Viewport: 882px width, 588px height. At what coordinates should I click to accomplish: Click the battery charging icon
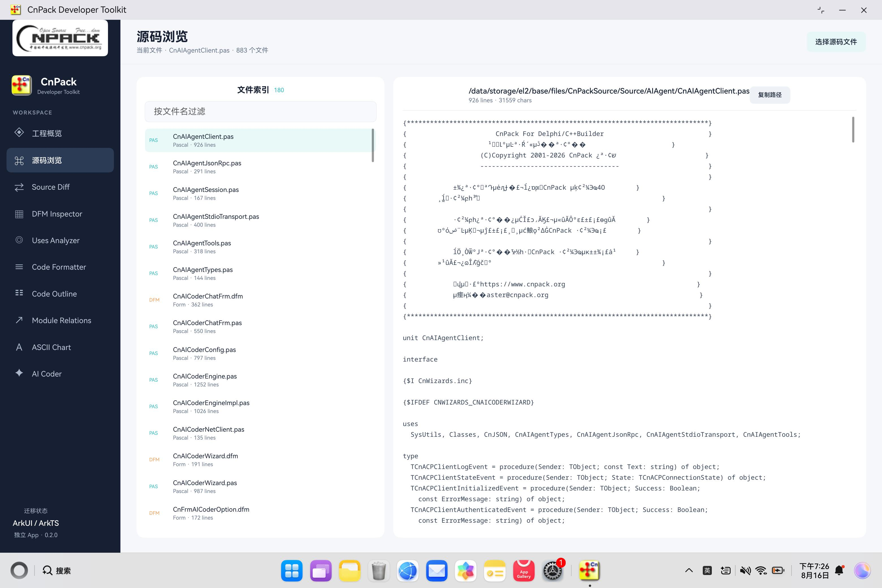coord(778,570)
